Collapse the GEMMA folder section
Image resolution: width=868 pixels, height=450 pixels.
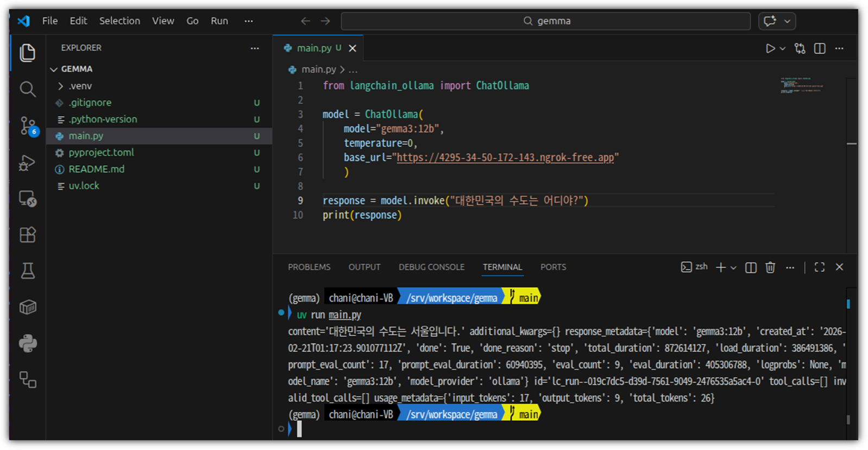[x=159, y=69]
